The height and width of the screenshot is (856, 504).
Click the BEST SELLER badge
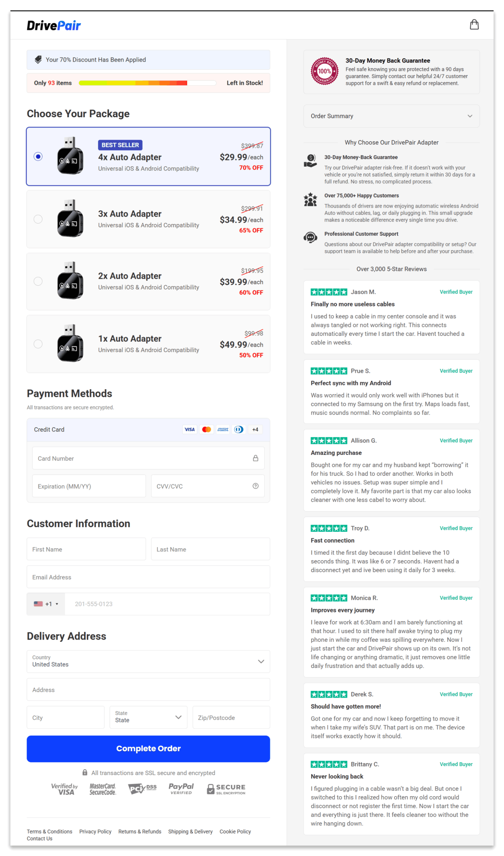click(x=120, y=145)
